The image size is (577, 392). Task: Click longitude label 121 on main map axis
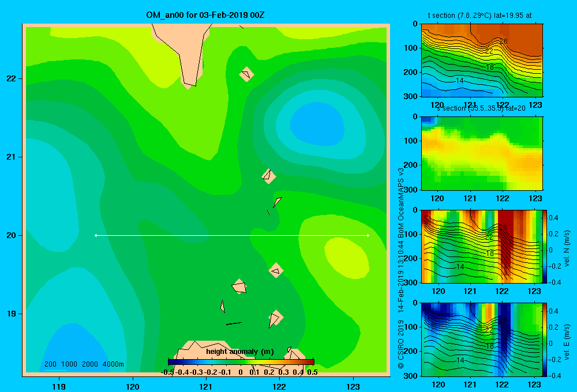pos(206,386)
